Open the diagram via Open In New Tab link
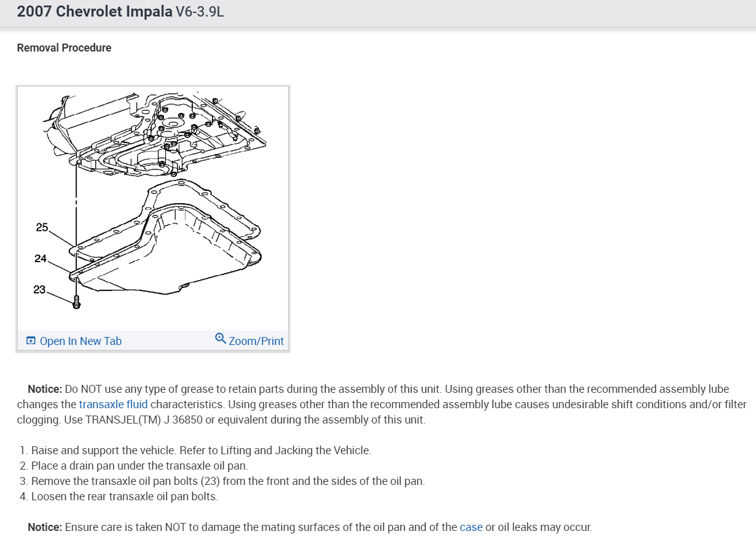Viewport: 756px width, 542px height. [x=80, y=341]
